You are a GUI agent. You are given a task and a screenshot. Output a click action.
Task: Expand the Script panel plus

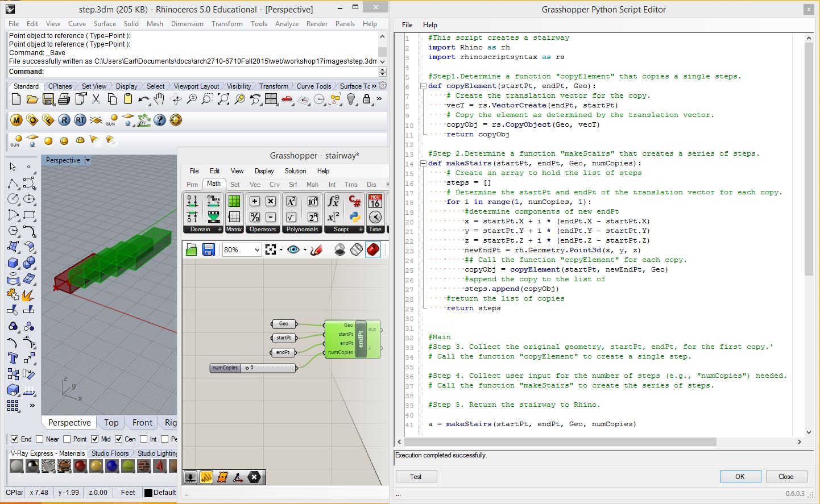tap(361, 230)
